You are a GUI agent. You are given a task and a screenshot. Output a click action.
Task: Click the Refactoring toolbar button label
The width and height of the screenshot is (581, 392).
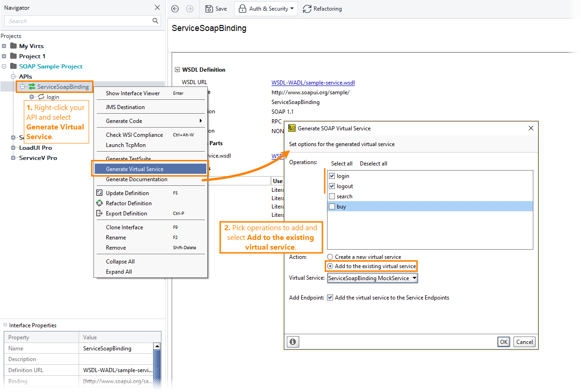click(x=328, y=9)
